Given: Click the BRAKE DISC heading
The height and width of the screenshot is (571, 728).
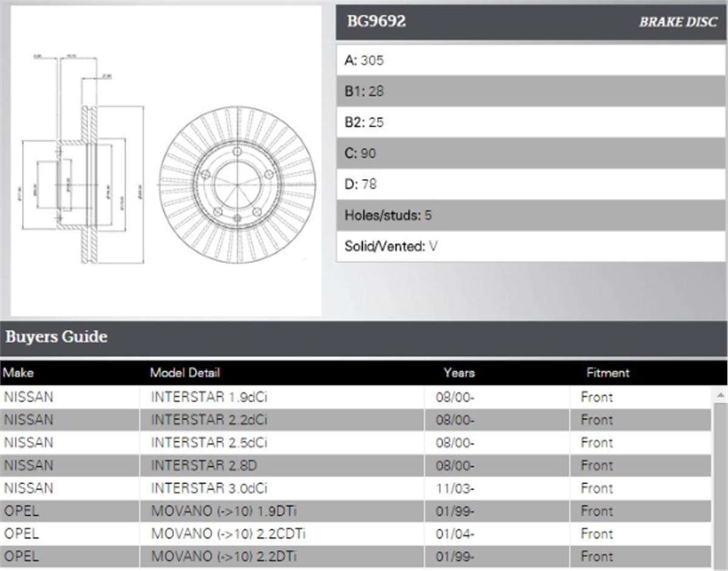Looking at the screenshot, I should [x=678, y=22].
